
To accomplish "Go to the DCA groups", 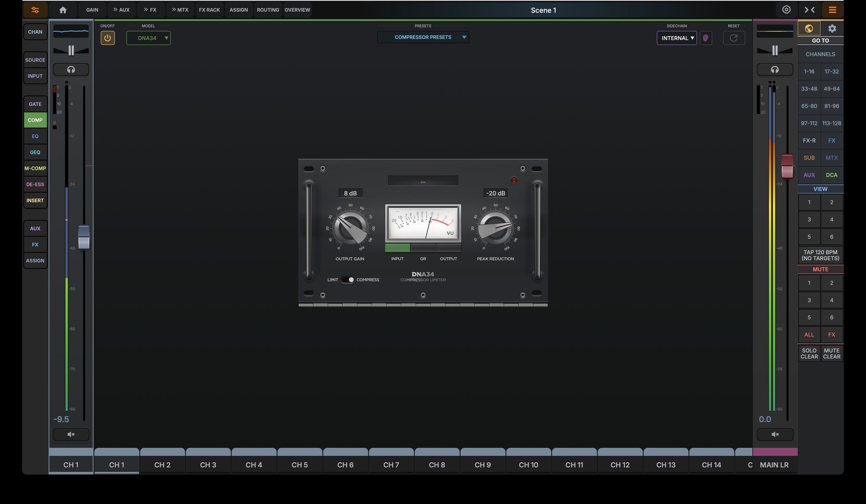I will tap(832, 175).
